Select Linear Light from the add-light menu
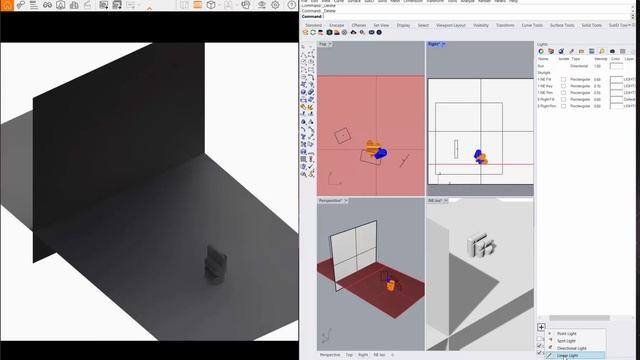Screen dimensions: 640x360 (576, 356)
